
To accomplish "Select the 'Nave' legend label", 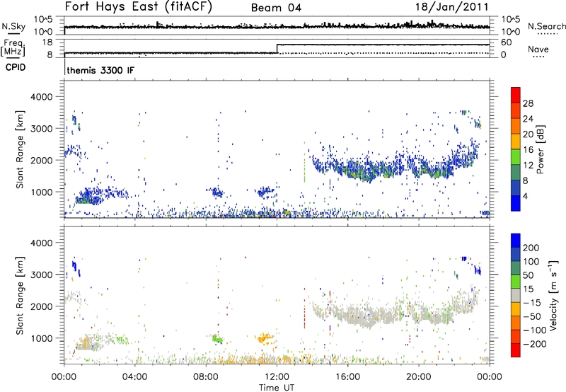I will [538, 50].
